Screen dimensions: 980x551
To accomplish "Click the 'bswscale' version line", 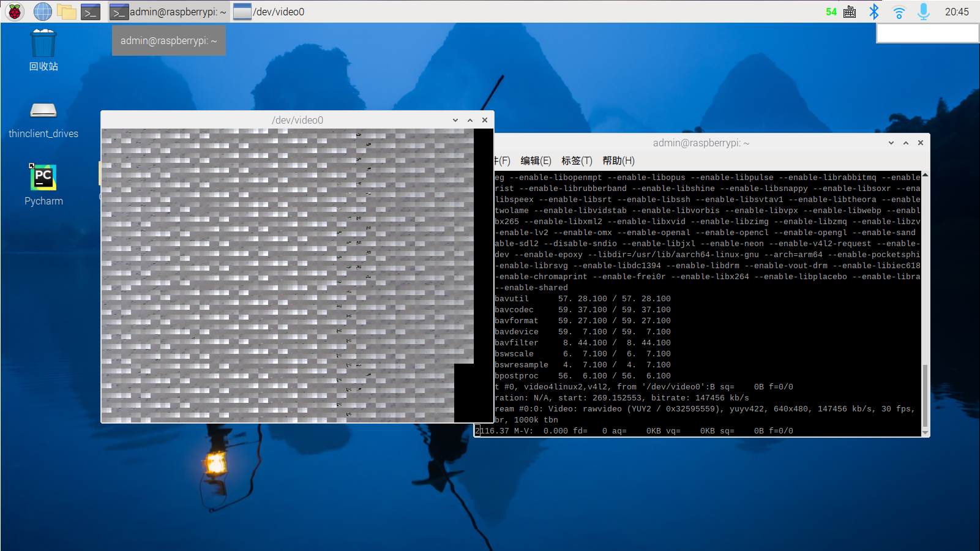I will point(583,354).
